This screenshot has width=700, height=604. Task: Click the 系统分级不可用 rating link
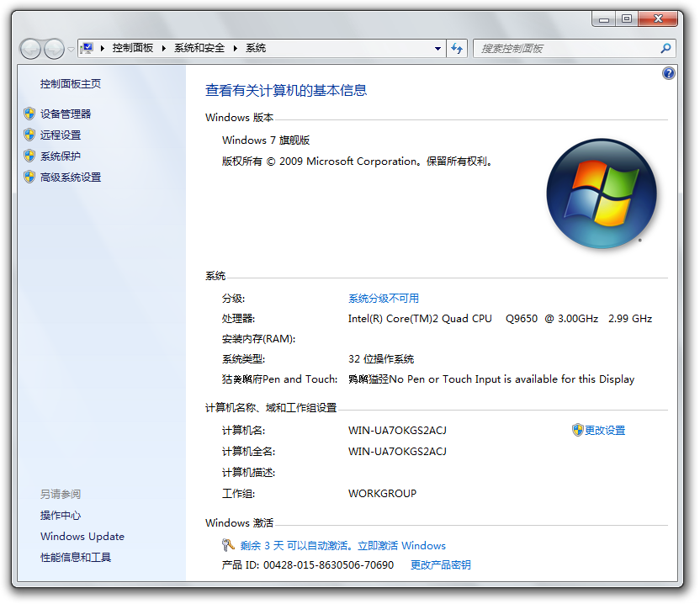pyautogui.click(x=384, y=299)
